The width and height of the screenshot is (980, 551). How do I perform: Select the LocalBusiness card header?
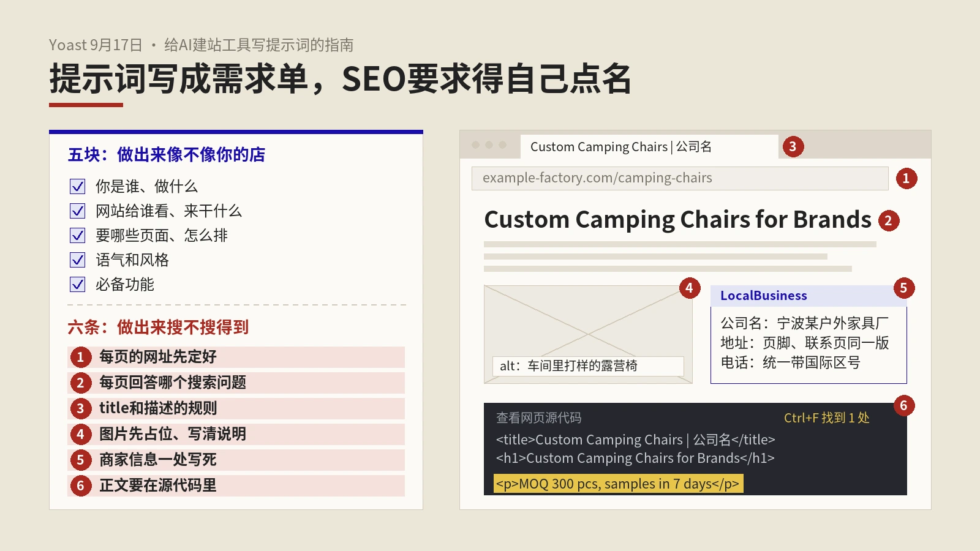tap(809, 296)
